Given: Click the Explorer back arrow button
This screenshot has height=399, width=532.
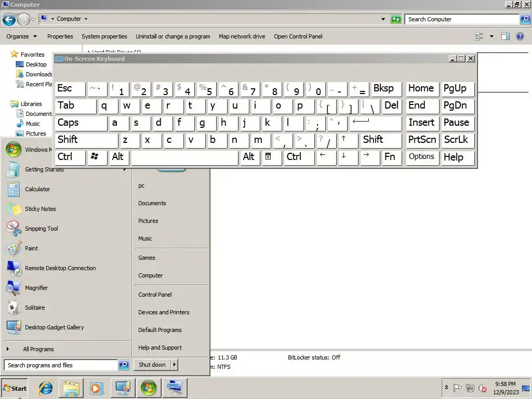Looking at the screenshot, I should [x=9, y=19].
